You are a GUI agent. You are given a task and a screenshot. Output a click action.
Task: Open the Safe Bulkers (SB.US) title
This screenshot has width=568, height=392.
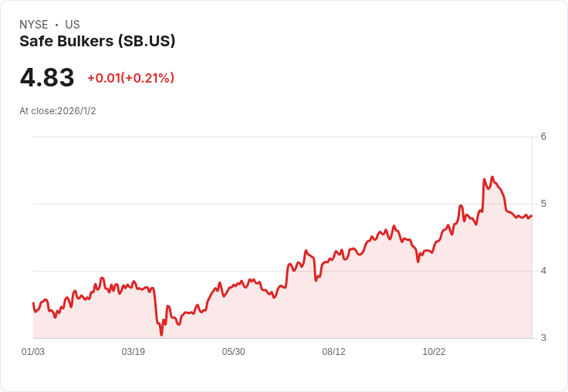(x=97, y=41)
